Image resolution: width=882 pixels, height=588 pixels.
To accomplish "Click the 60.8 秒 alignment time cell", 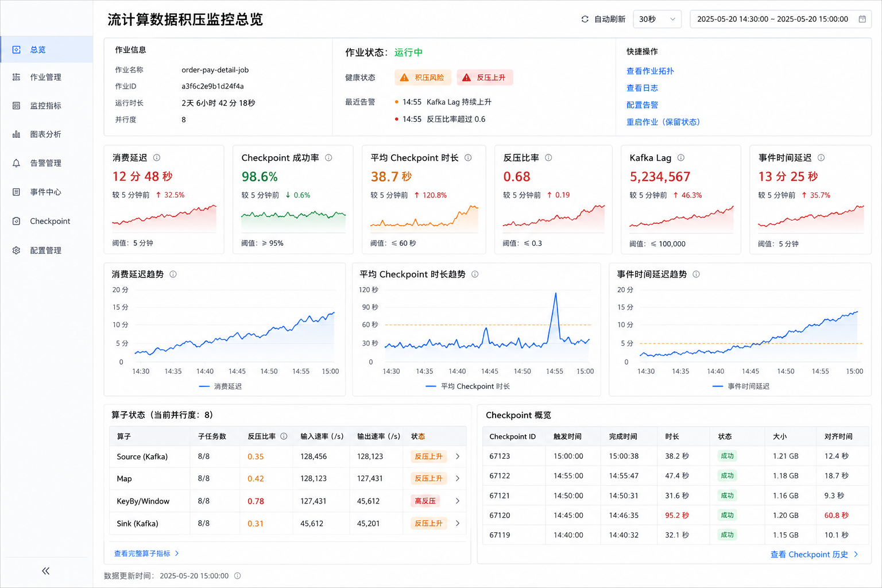I will click(x=837, y=516).
